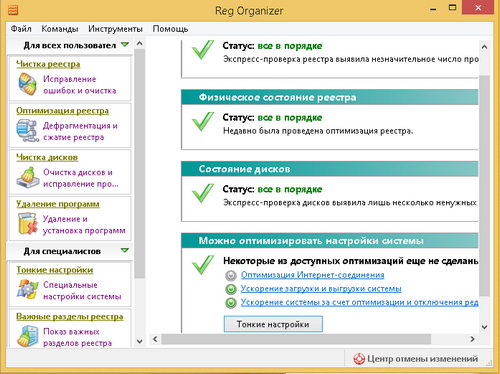Close the Reg Organizer window

(x=478, y=7)
